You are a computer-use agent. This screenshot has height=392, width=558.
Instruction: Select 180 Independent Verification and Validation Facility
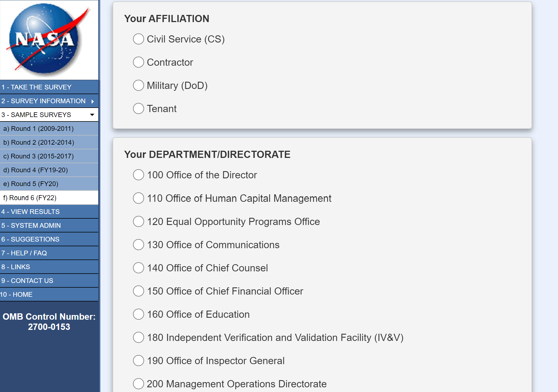tap(139, 337)
